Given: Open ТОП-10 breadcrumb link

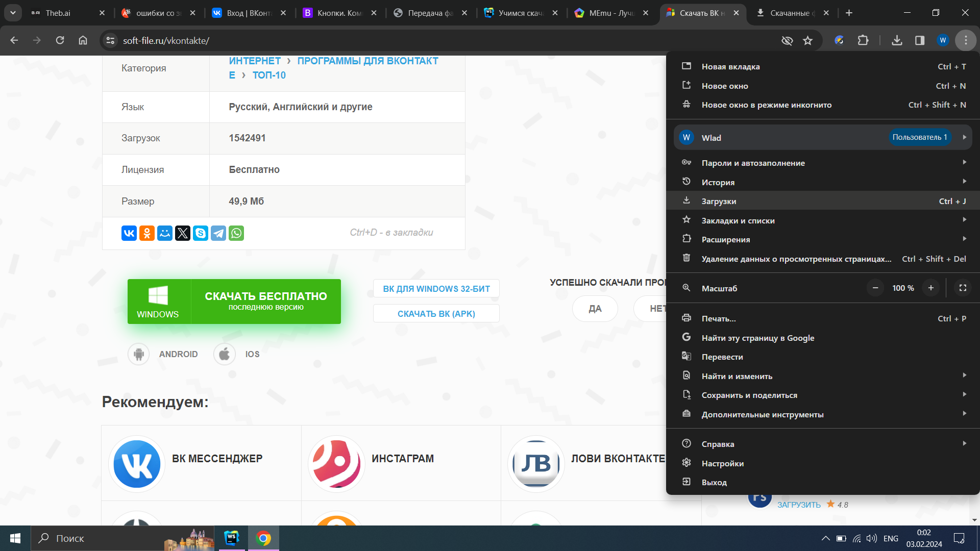Looking at the screenshot, I should click(269, 75).
